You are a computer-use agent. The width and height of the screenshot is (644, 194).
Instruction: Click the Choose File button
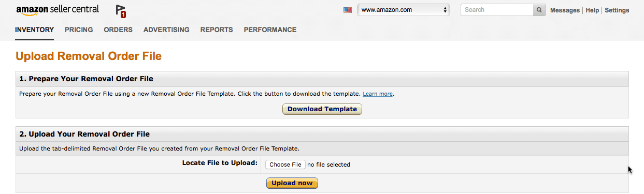(285, 165)
